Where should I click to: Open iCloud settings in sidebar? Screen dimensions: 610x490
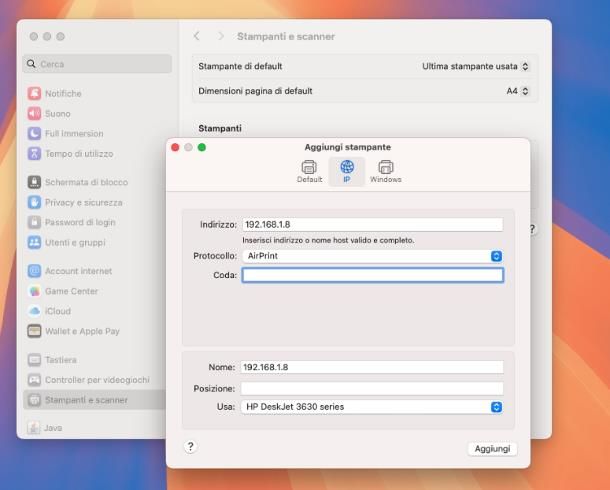(57, 311)
